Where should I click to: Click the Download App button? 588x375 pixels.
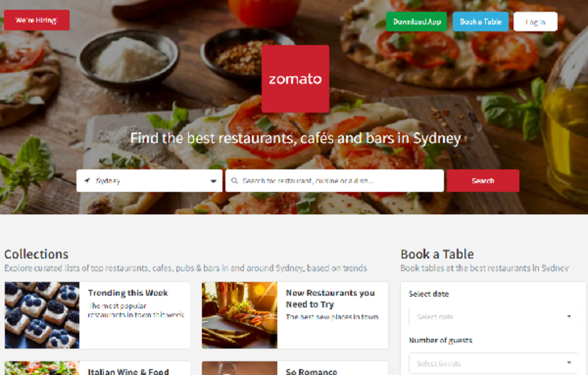pos(417,22)
